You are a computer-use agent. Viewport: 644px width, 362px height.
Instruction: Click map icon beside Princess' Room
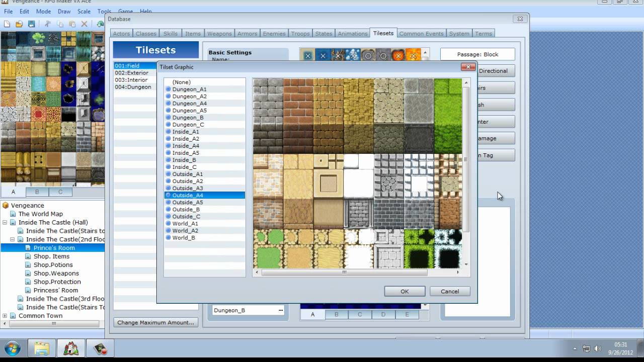pos(28,290)
